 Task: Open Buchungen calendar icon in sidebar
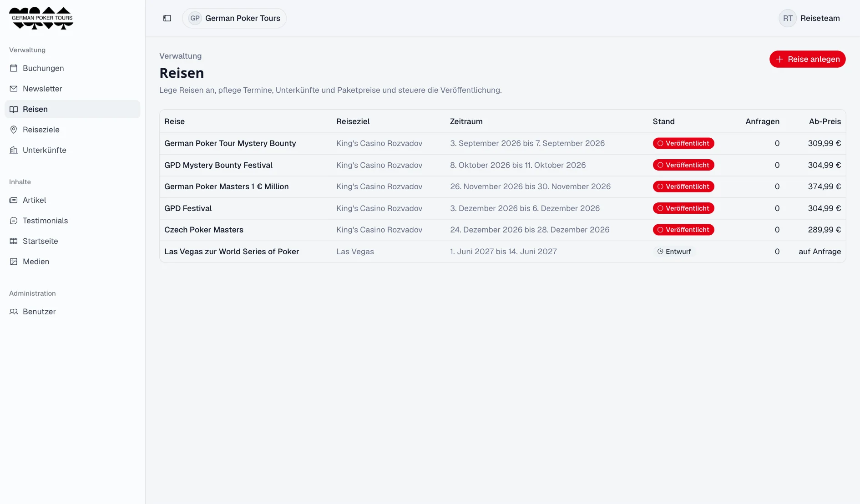tap(14, 68)
